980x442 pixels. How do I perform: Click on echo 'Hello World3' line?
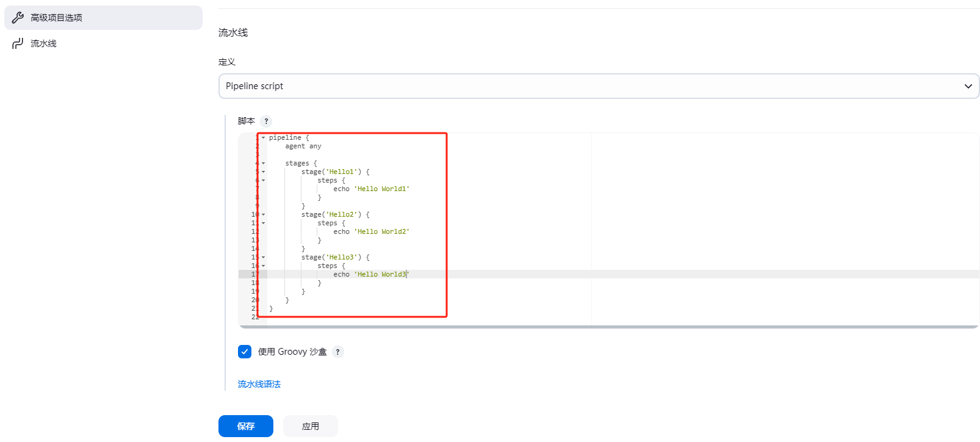click(x=372, y=275)
